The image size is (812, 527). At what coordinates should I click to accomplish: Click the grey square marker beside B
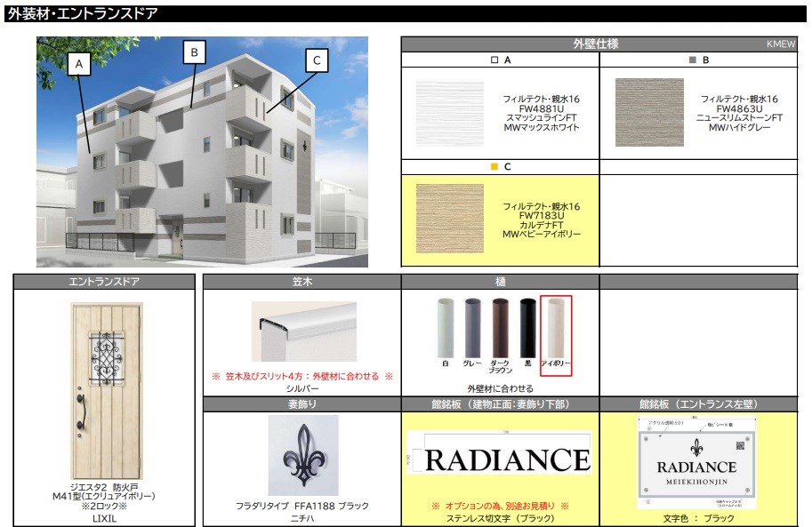click(693, 60)
